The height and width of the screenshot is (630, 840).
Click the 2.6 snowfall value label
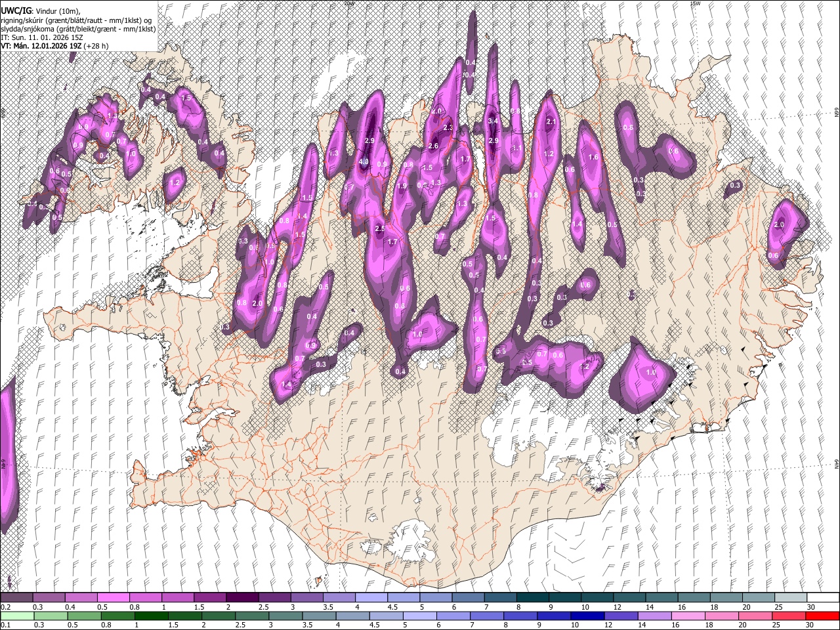click(x=433, y=146)
